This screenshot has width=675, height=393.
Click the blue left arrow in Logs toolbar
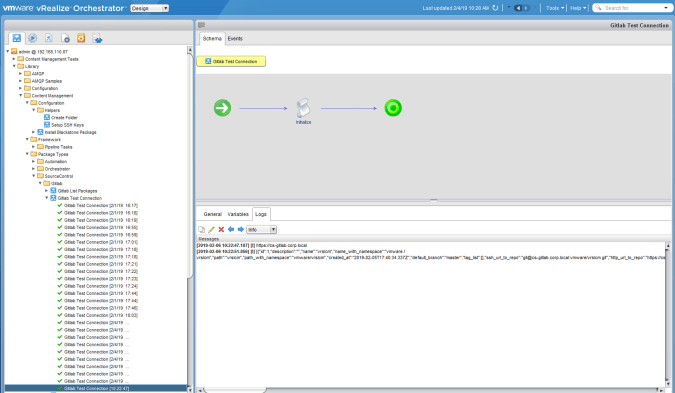231,229
